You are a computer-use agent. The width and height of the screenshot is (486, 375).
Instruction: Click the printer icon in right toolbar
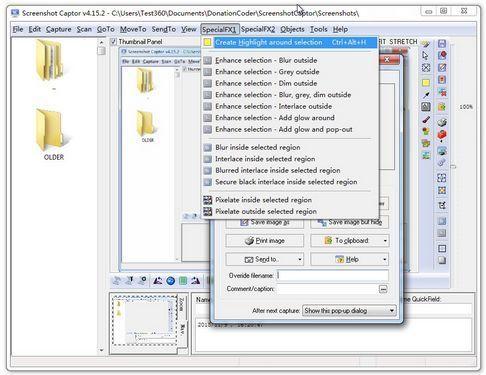pyautogui.click(x=442, y=122)
